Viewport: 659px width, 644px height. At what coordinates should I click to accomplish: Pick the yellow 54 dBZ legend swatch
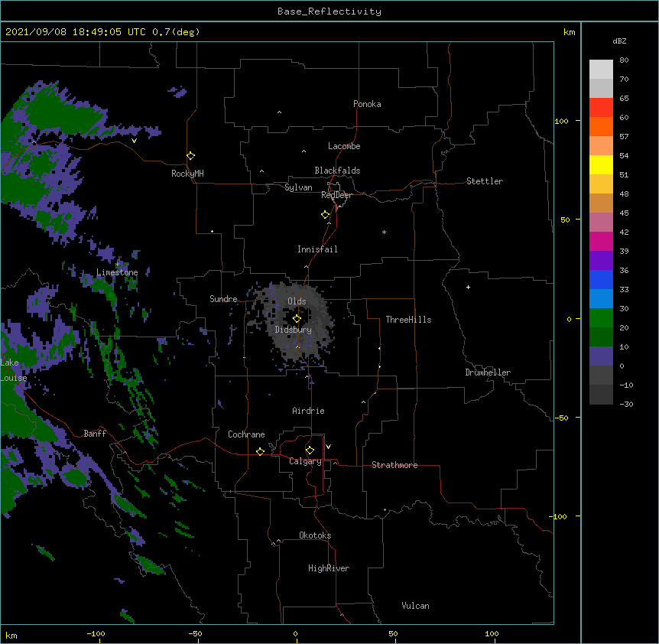pos(601,164)
